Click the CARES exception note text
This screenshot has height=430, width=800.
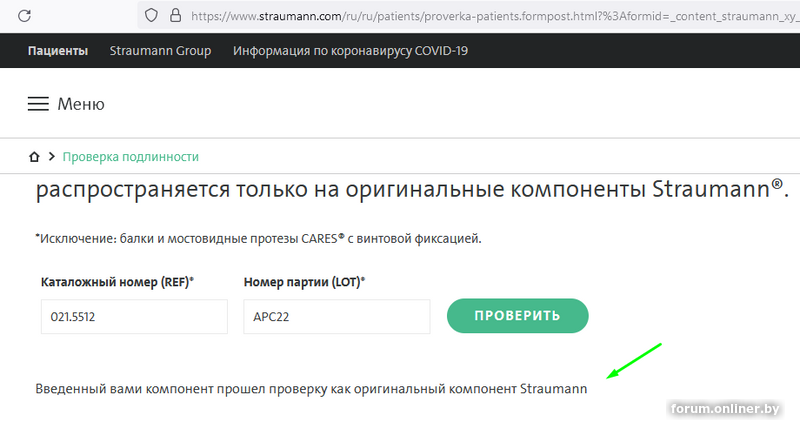(x=258, y=239)
